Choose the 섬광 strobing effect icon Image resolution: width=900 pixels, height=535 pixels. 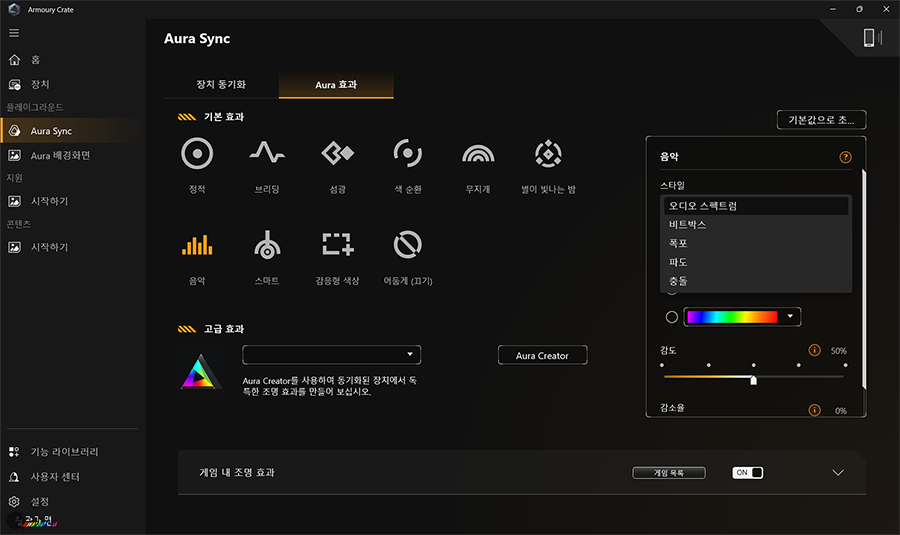[338, 153]
